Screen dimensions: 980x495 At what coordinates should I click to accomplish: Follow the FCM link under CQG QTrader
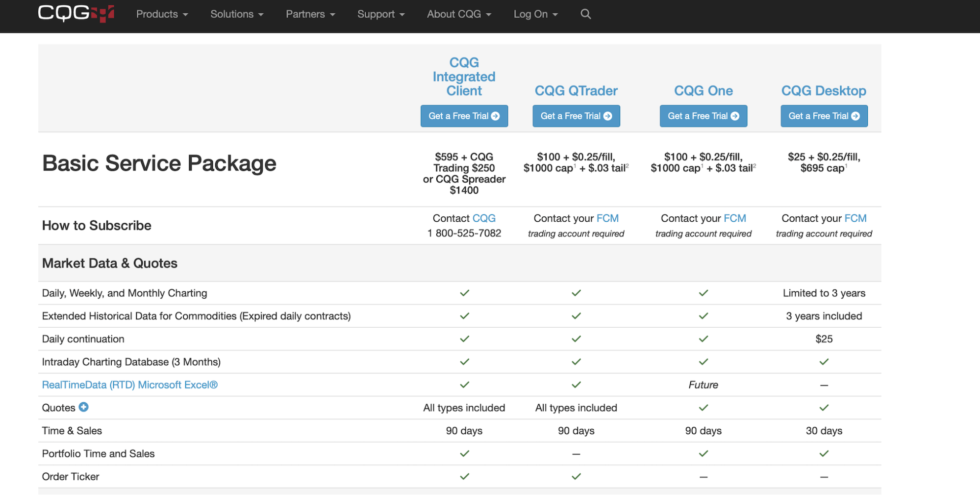click(607, 218)
